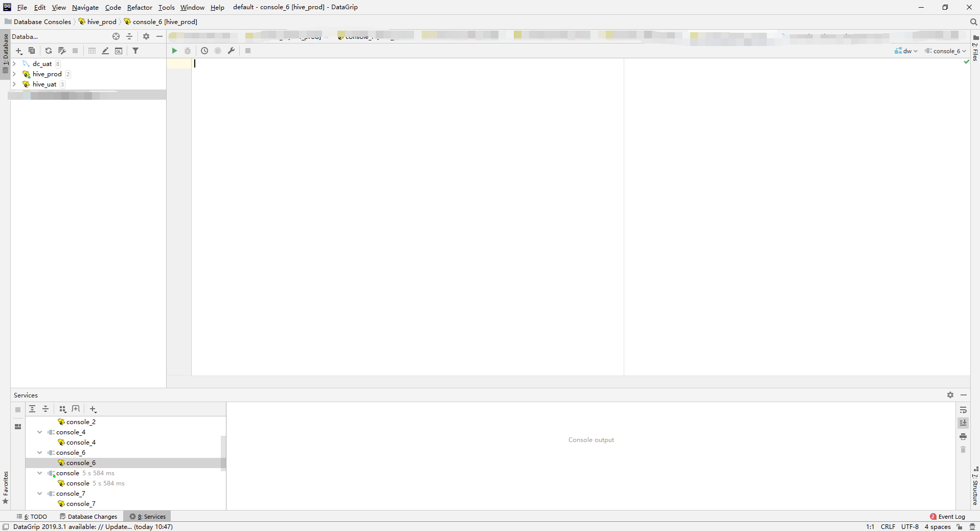Select console_2 in Services tree
The image size is (980, 531).
pyautogui.click(x=77, y=422)
